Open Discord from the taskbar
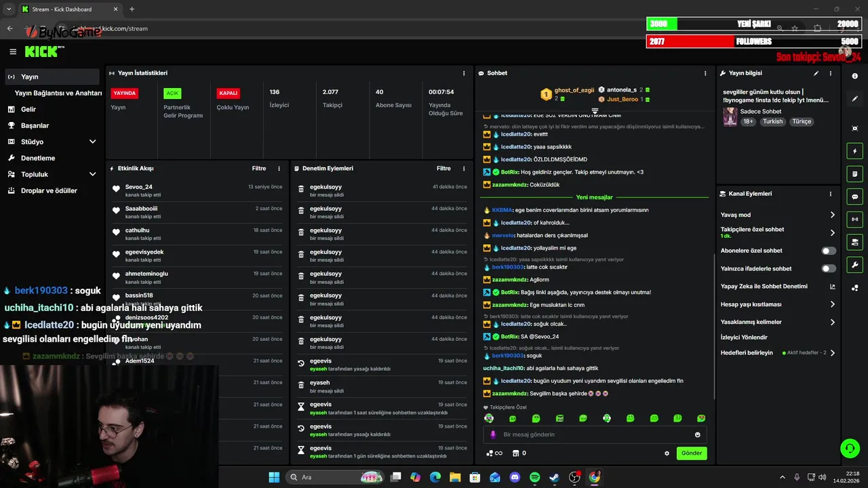The height and width of the screenshot is (488, 868). [x=514, y=477]
